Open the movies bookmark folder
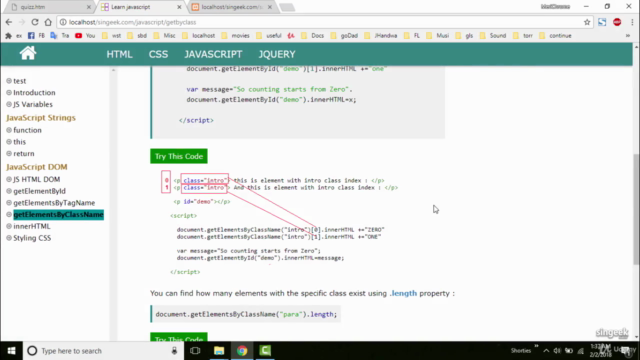This screenshot has height=360, width=640. point(236,36)
